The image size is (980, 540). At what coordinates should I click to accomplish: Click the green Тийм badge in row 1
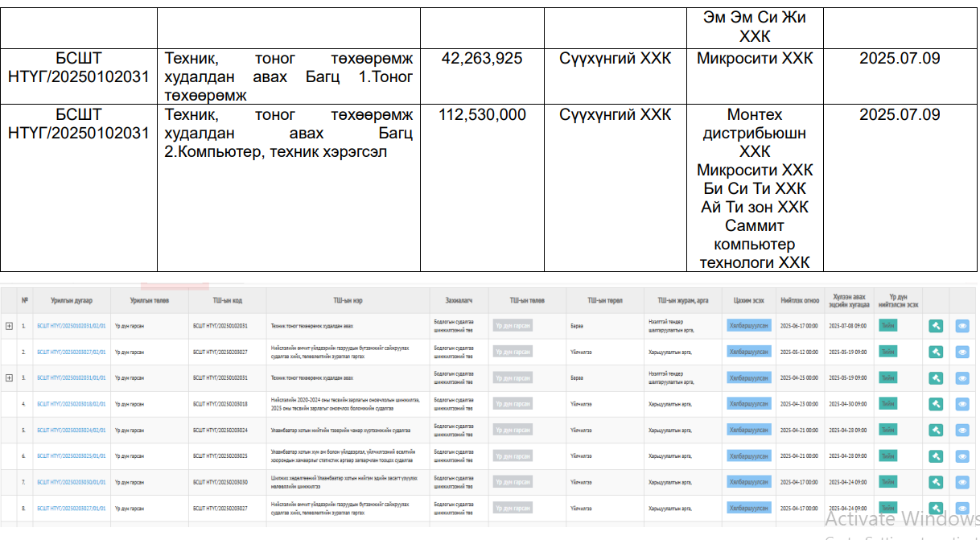click(887, 326)
